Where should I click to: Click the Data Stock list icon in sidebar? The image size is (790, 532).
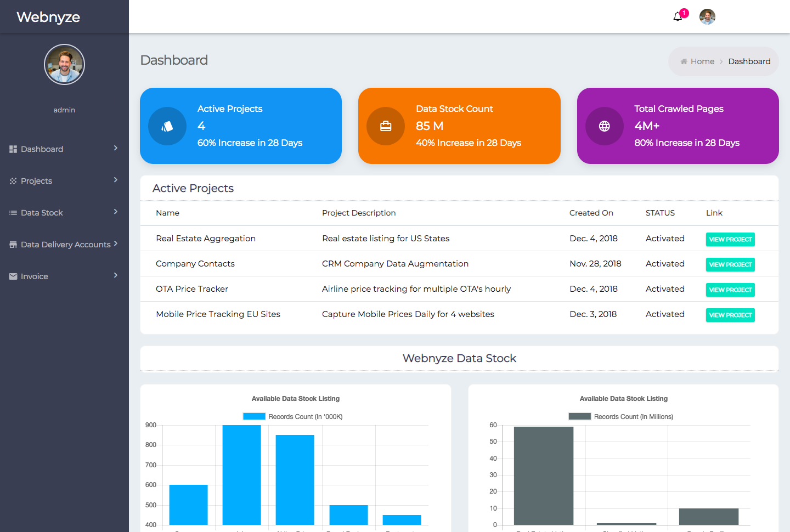pos(12,212)
